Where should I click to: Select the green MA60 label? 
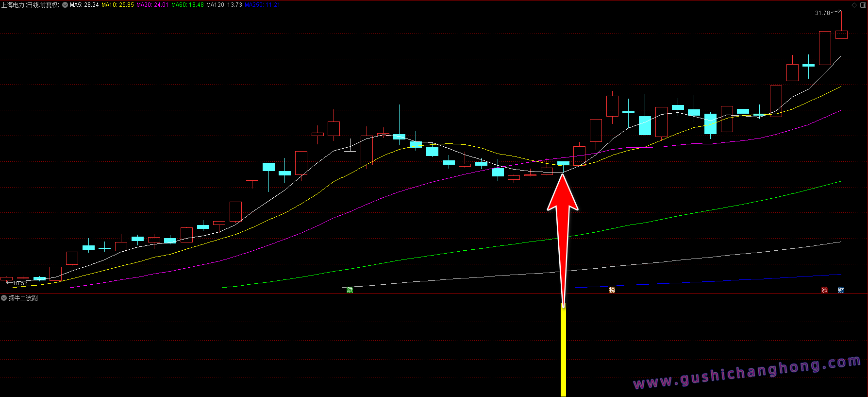(x=187, y=5)
